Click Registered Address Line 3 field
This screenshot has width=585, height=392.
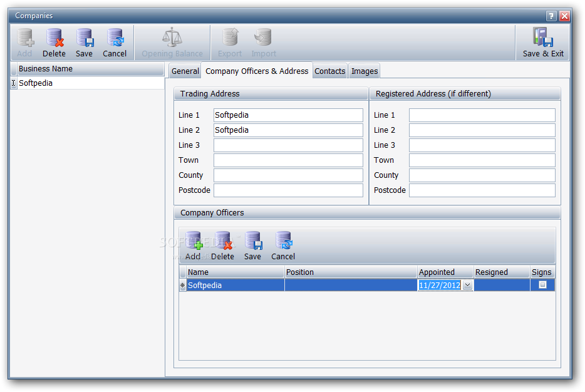pos(482,145)
